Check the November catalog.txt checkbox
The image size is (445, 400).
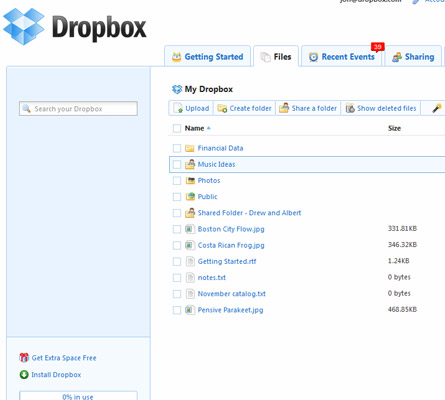point(177,294)
